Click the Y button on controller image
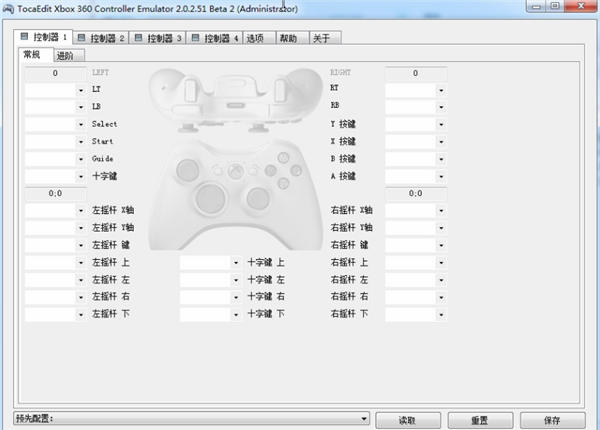Screen dimensions: 600x430 coord(284,157)
